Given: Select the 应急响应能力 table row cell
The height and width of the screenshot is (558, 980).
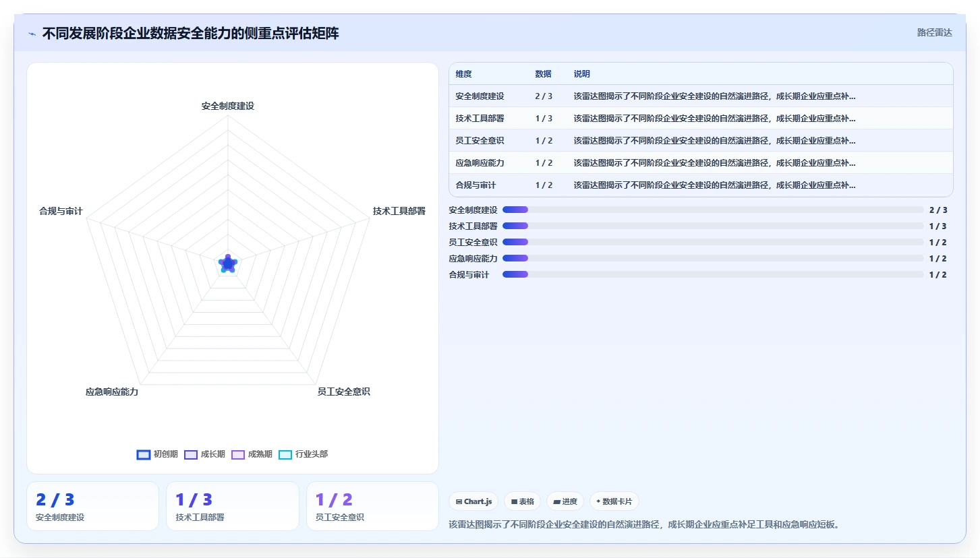Looking at the screenshot, I should tap(480, 163).
